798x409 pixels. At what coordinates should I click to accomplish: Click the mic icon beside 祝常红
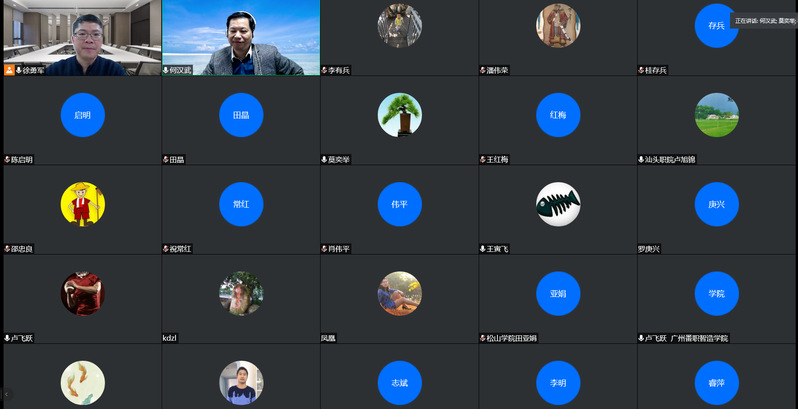click(166, 249)
